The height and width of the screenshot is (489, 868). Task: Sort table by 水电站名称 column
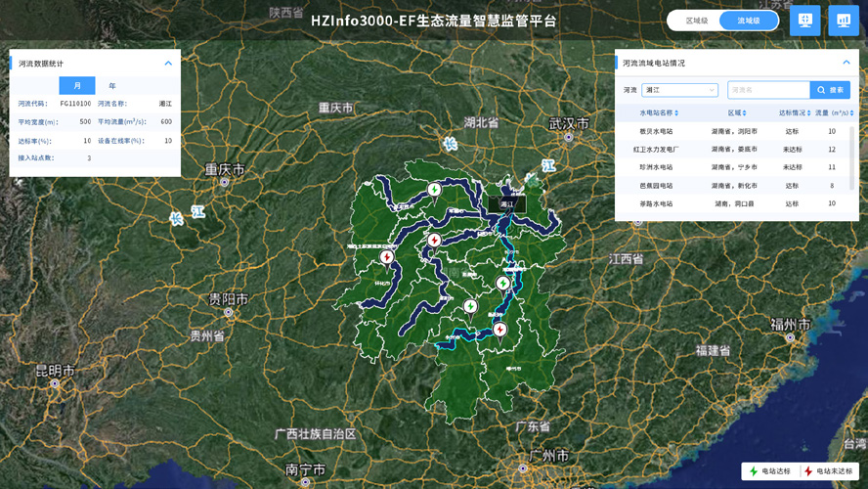click(659, 113)
